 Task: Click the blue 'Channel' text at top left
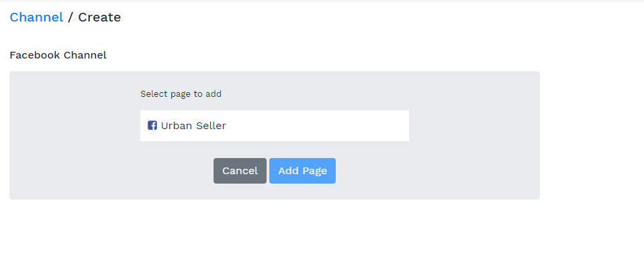[36, 17]
